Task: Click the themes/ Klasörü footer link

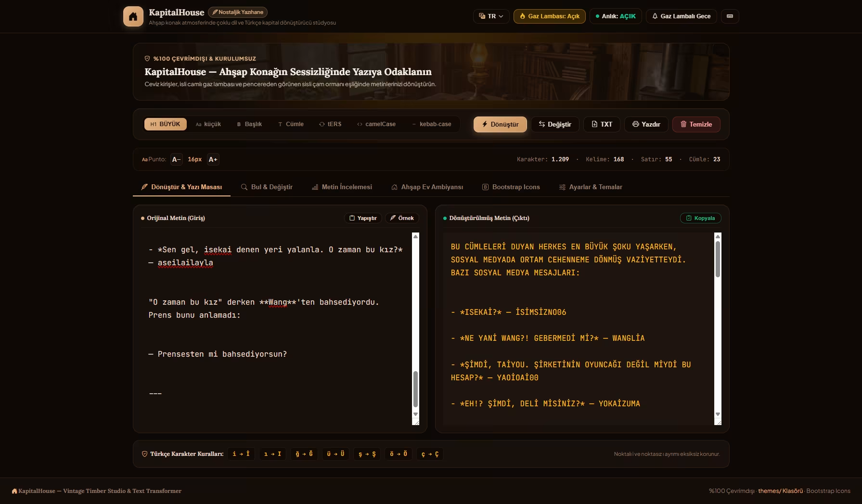Action: click(780, 491)
